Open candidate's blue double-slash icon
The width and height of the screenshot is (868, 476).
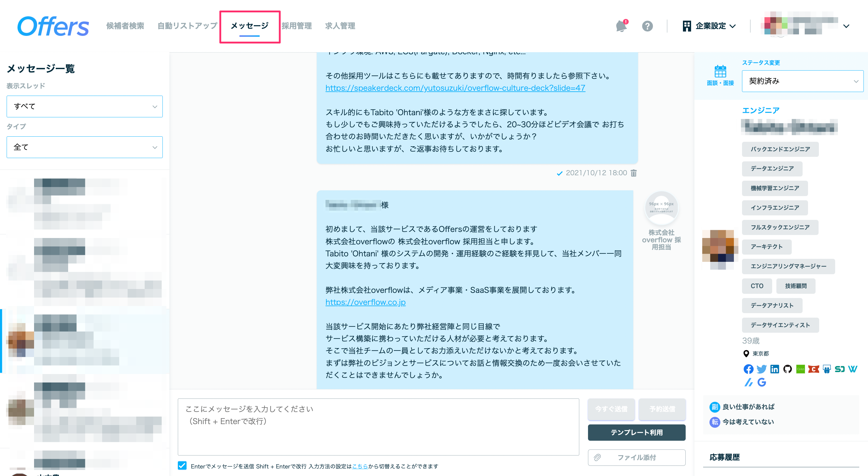[748, 382]
